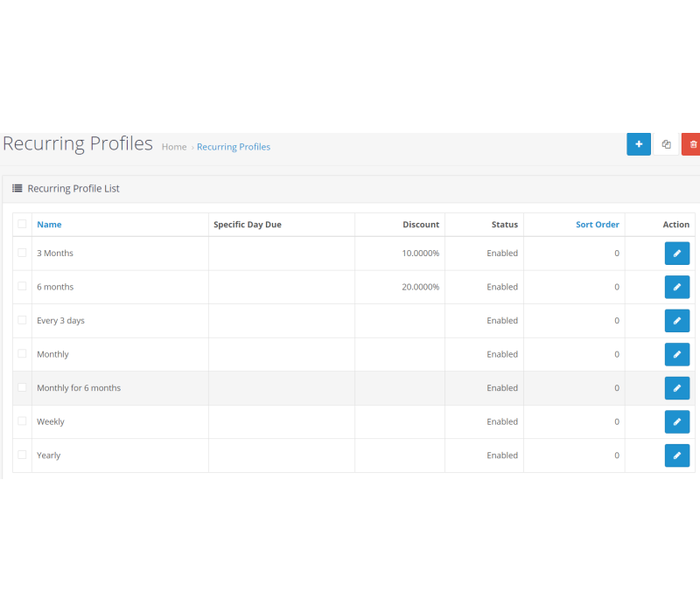
Task: Open pencil edit for Every 3 days
Action: (676, 321)
